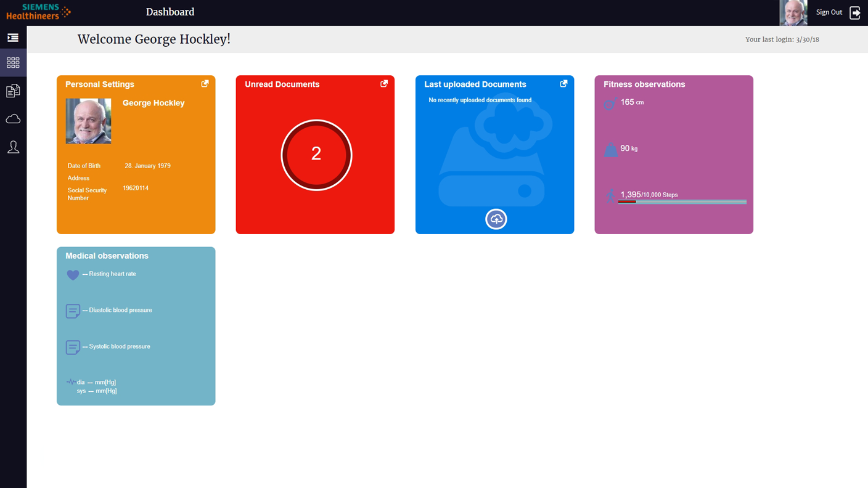868x488 pixels.
Task: Click the Sign Out text link
Action: click(829, 12)
